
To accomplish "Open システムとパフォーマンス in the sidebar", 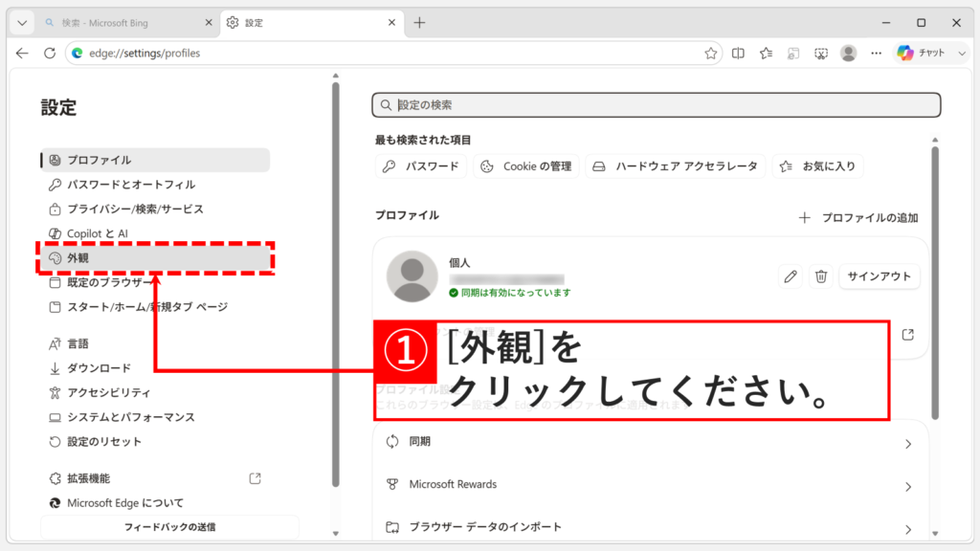I will click(x=156, y=417).
